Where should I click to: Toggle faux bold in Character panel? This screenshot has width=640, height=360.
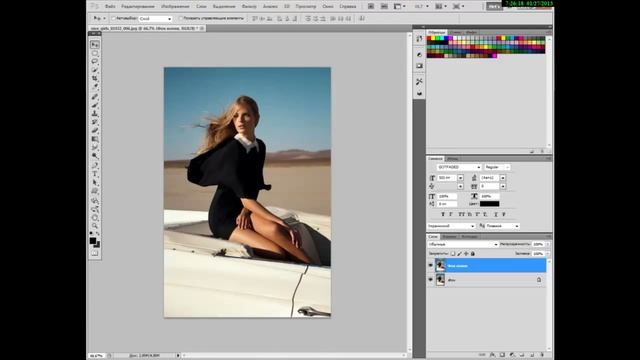click(443, 214)
